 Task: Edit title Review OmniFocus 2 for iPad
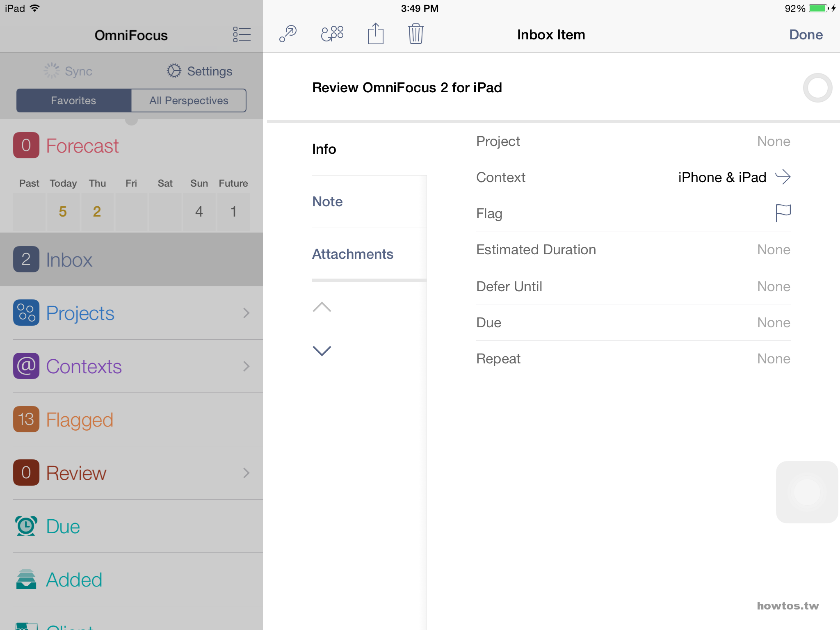[407, 88]
